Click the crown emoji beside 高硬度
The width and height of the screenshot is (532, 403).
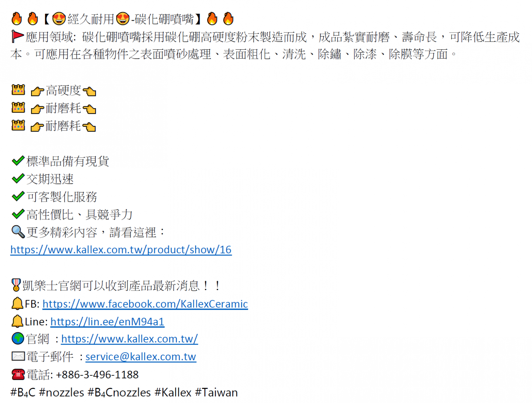coord(18,90)
